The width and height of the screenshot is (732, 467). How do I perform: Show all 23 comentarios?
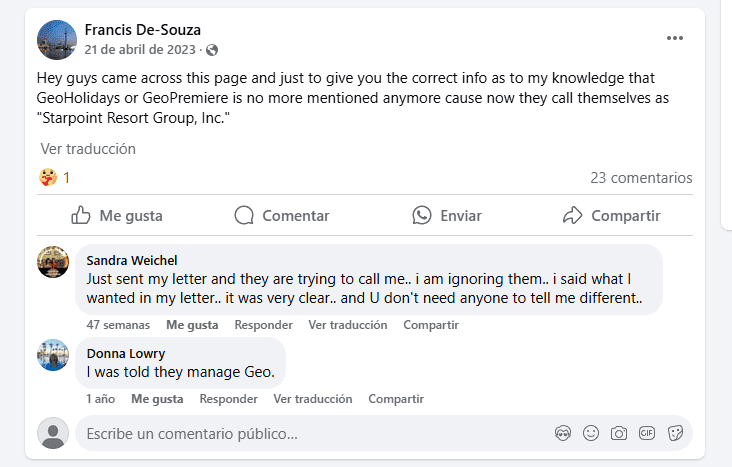point(641,178)
